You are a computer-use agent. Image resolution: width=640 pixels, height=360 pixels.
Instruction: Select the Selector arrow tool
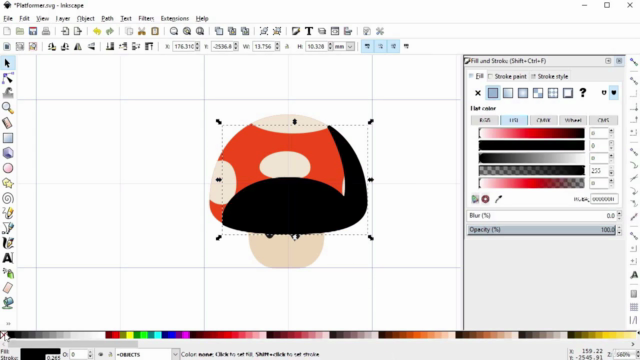click(x=7, y=63)
